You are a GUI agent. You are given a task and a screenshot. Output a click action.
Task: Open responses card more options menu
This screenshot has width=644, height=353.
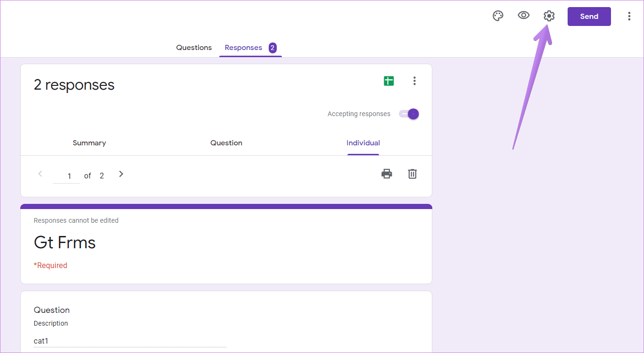pos(414,81)
